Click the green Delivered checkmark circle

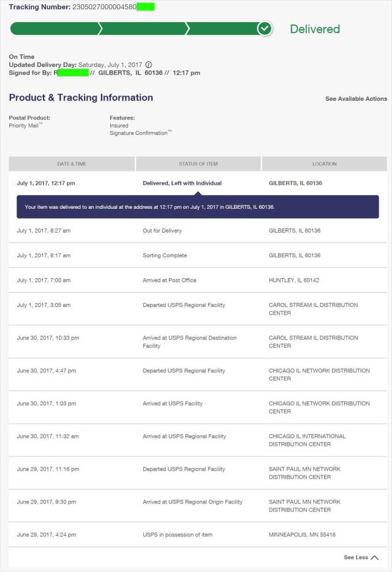tap(265, 29)
